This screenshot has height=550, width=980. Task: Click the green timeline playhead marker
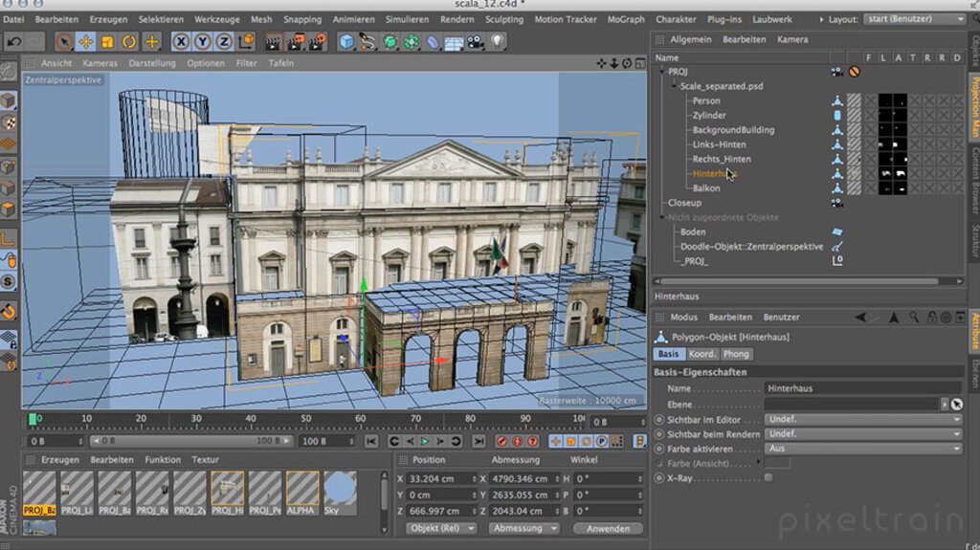pyautogui.click(x=33, y=419)
